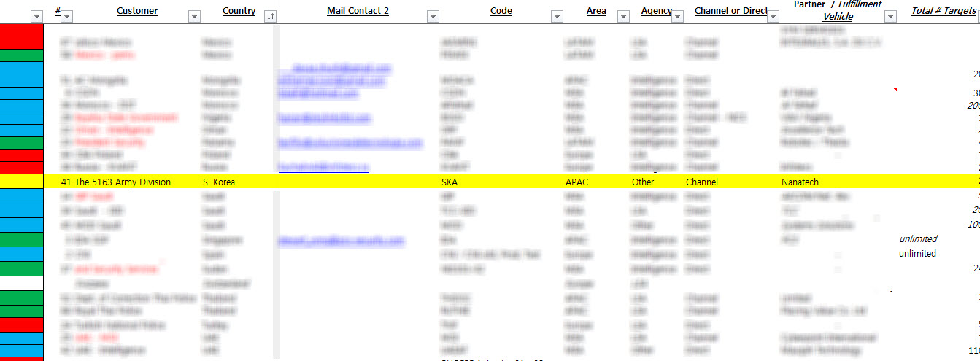The height and width of the screenshot is (361, 980).
Task: Expand the Channel or Direct filter dropdown
Action: [x=773, y=16]
